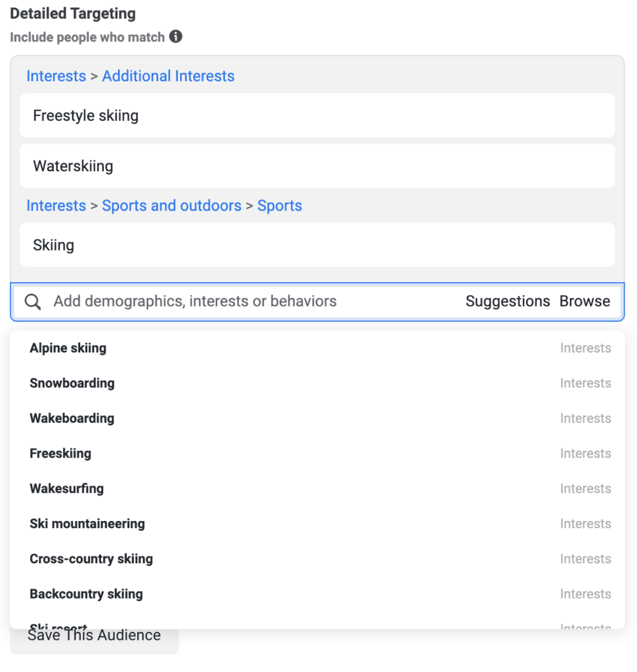Image resolution: width=637 pixels, height=672 pixels.
Task: Click the Sports breadcrumb link
Action: 280,206
